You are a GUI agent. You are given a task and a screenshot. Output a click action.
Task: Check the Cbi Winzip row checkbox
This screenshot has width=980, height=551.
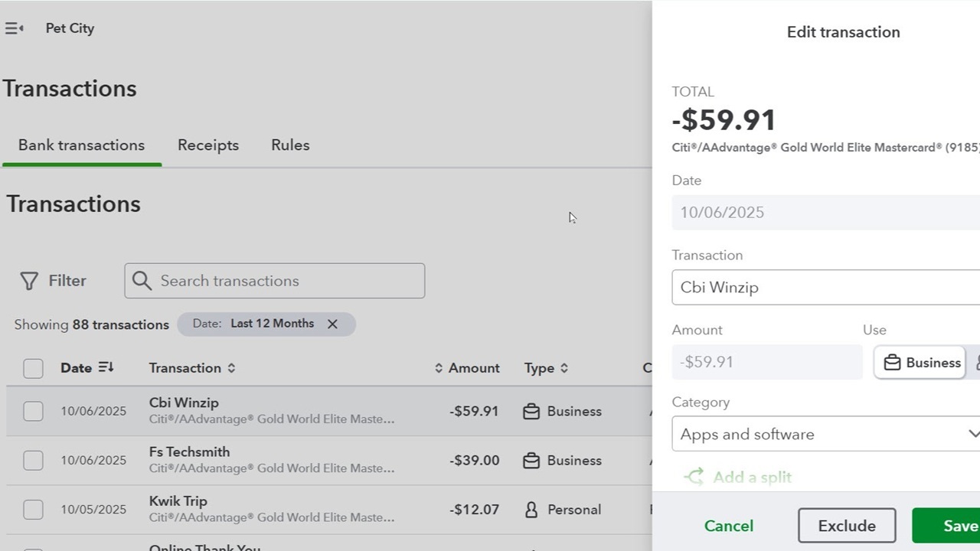click(x=33, y=411)
